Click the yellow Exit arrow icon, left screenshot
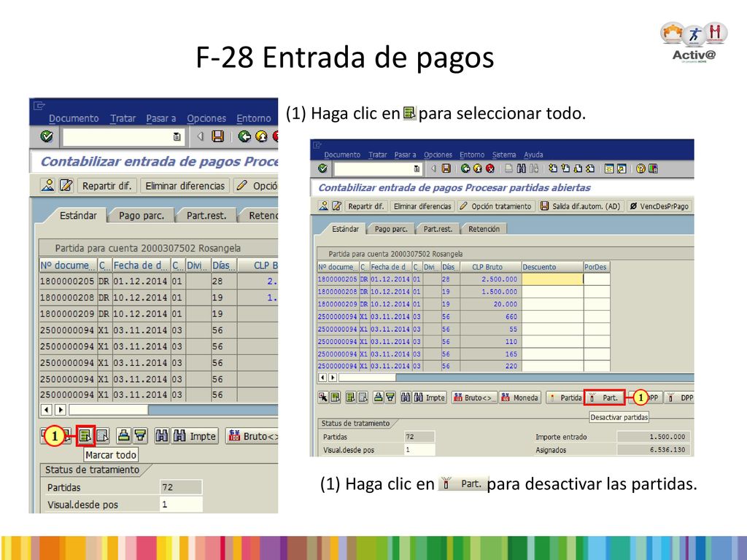Screen dimensions: 747x560 (x=261, y=136)
